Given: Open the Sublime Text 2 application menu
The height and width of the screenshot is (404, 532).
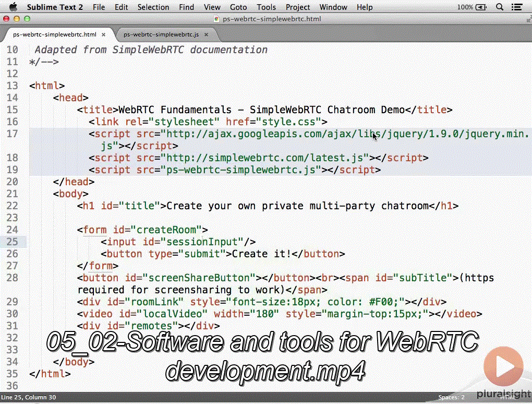Looking at the screenshot, I should [x=55, y=7].
